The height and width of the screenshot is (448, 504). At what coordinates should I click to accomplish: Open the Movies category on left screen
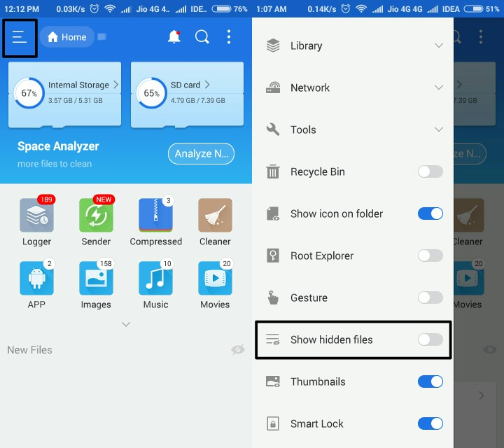pyautogui.click(x=215, y=278)
